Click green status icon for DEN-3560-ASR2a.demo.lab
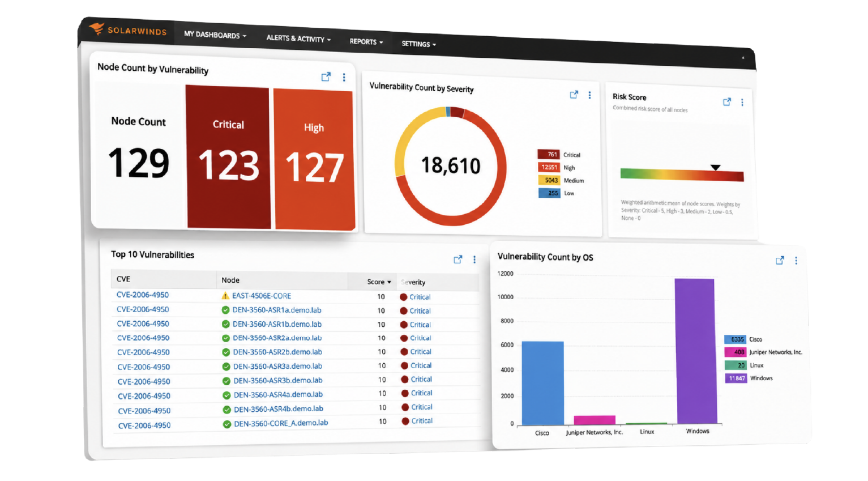The image size is (868, 481). click(226, 338)
